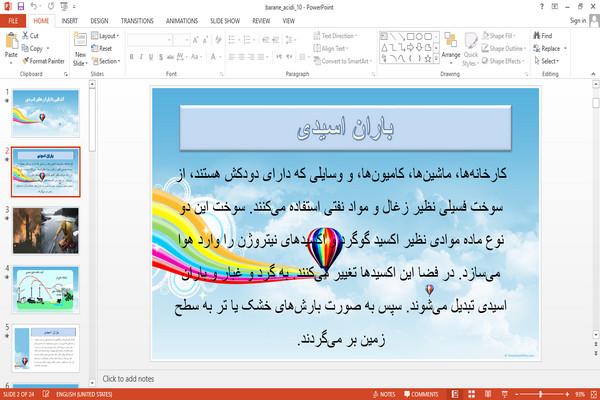Click the Clear All Formatting icon
The width and height of the screenshot is (600, 400).
pos(218,39)
